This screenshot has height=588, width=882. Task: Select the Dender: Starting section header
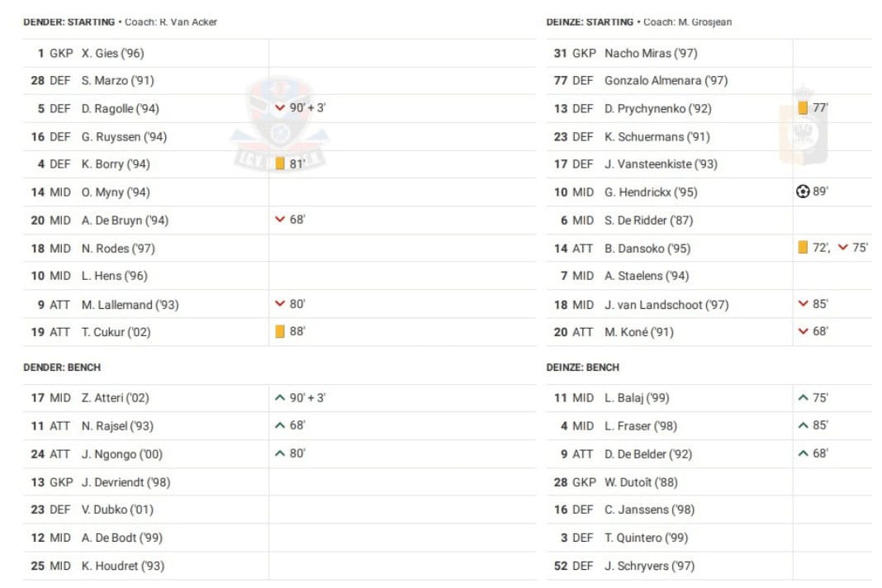pos(69,22)
